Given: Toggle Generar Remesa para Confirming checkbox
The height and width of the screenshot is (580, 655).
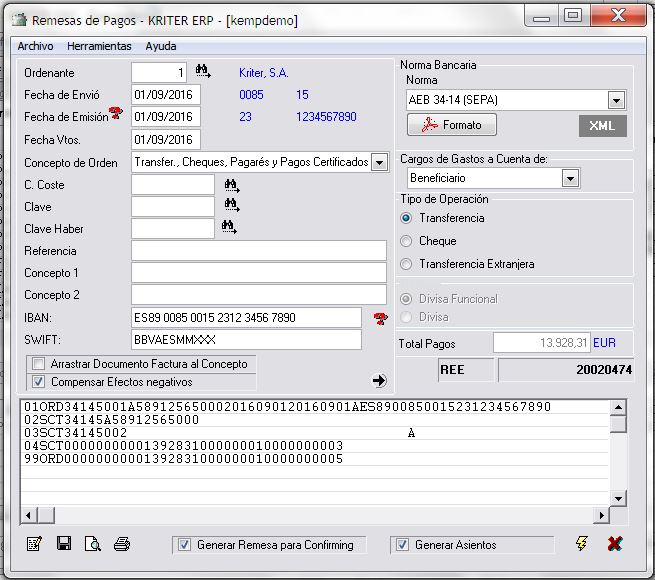Looking at the screenshot, I should tap(184, 544).
